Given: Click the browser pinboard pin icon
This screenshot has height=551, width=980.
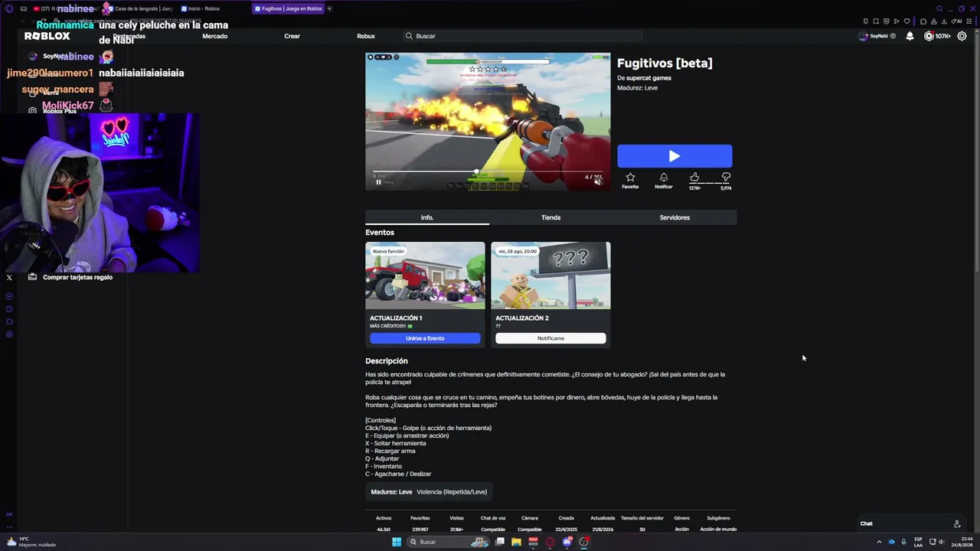Looking at the screenshot, I should click(x=865, y=21).
